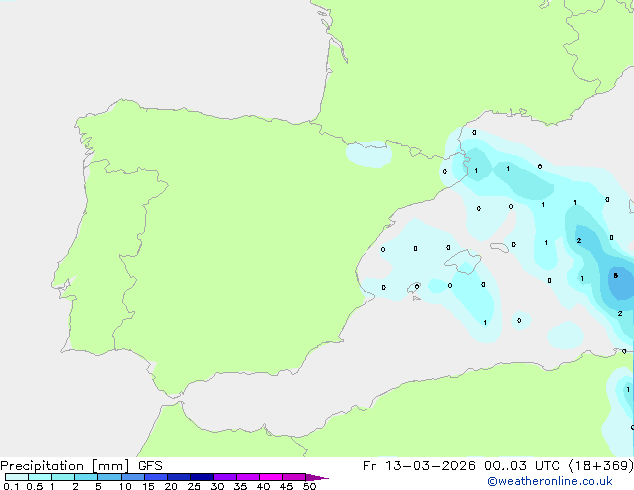Image resolution: width=634 pixels, height=490 pixels.
Task: Click the "10" legend scale label
Action: coord(125,486)
